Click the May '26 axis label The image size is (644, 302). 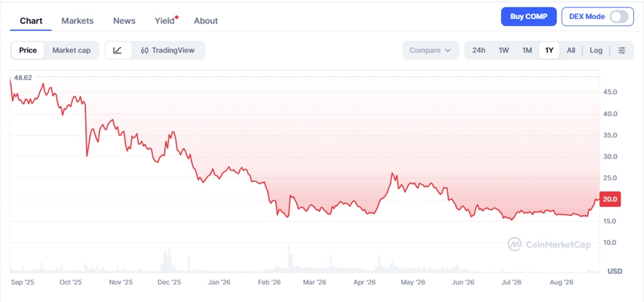click(413, 283)
